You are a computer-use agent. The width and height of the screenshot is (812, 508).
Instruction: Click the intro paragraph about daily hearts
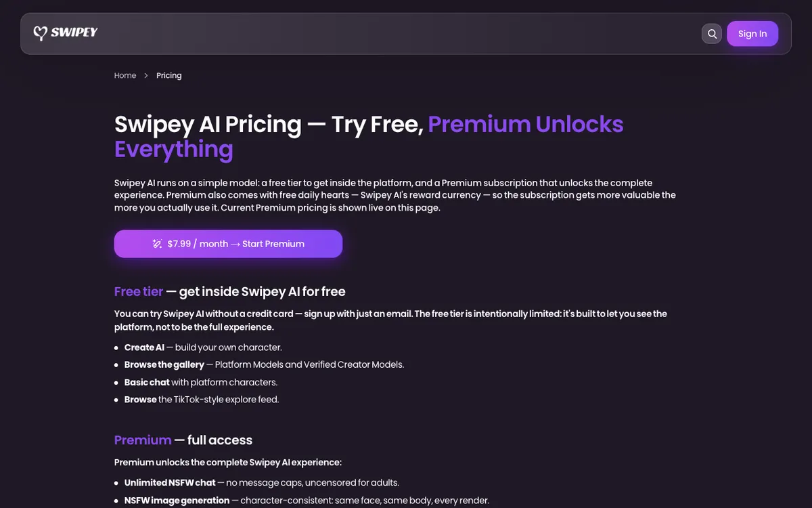click(x=395, y=195)
